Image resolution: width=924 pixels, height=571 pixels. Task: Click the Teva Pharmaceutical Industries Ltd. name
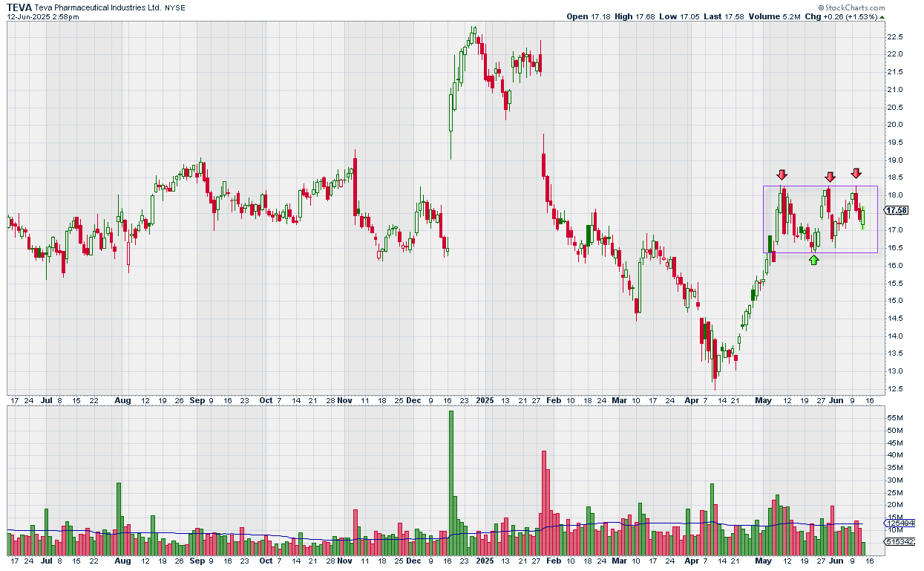click(98, 7)
